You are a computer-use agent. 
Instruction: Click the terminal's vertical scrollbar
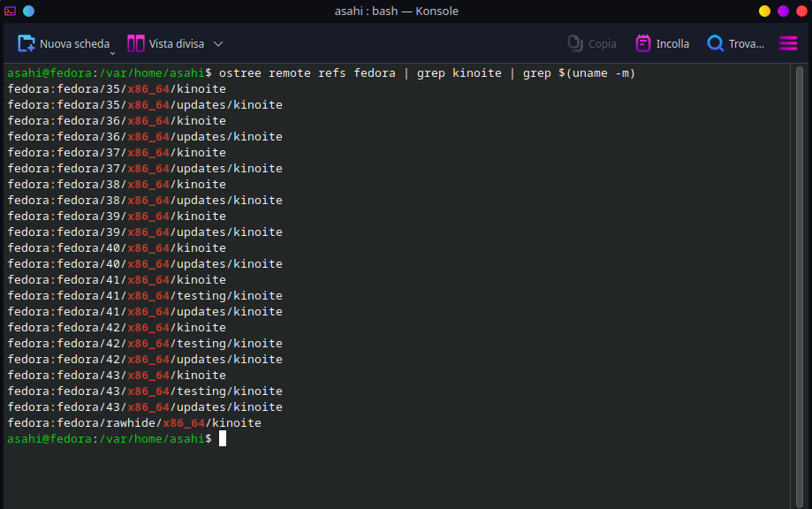(x=800, y=283)
